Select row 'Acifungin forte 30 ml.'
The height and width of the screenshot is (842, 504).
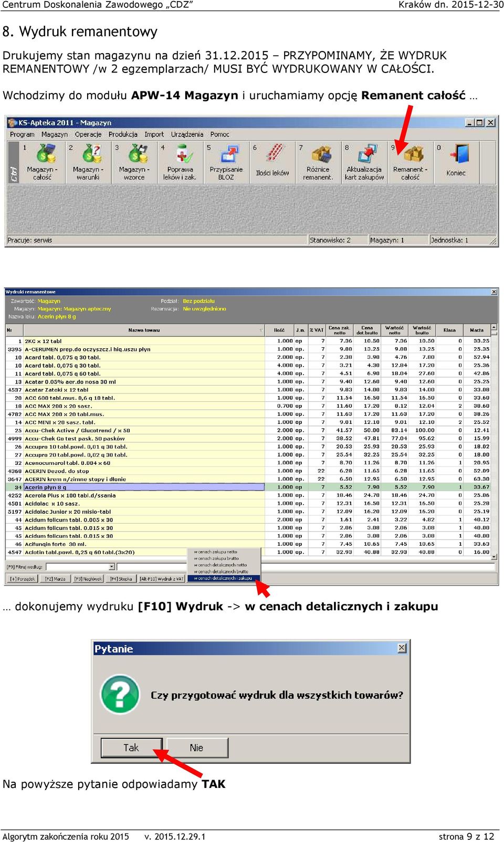pos(248,544)
